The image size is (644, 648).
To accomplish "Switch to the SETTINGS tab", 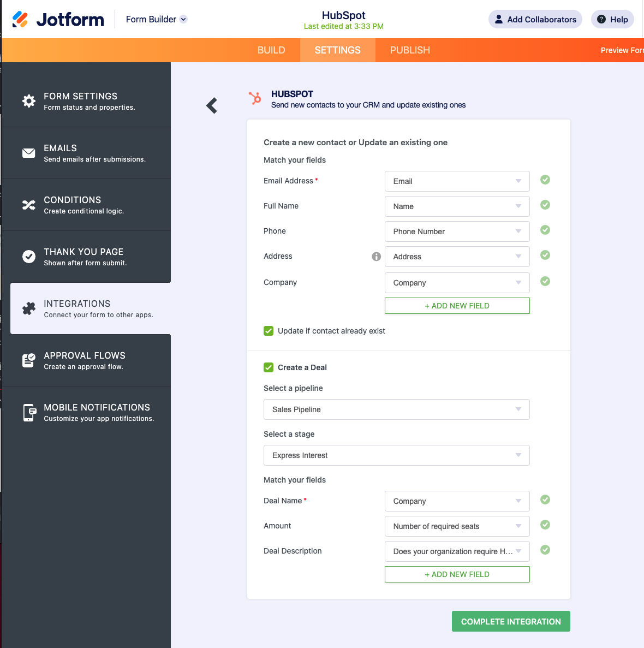I will (337, 50).
